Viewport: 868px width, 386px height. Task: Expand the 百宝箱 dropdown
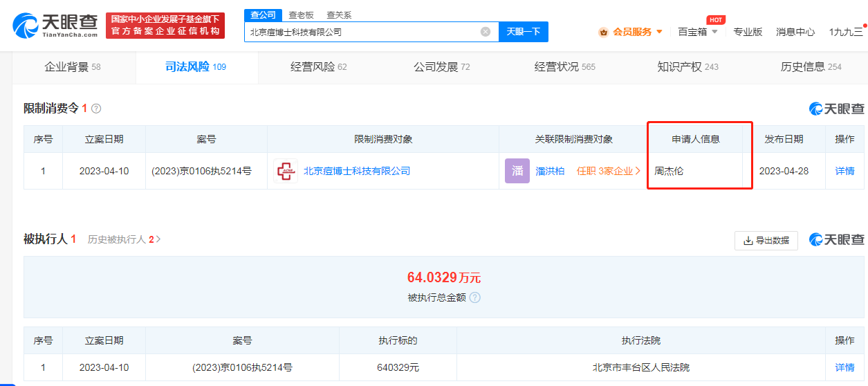697,32
